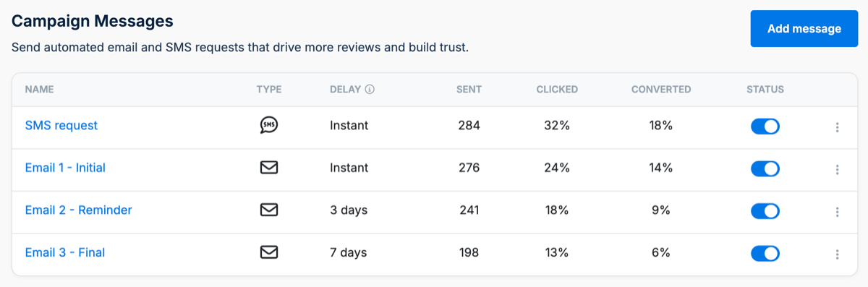868x287 pixels.
Task: Click envelope icon for Email 3 - Final
Action: (269, 252)
